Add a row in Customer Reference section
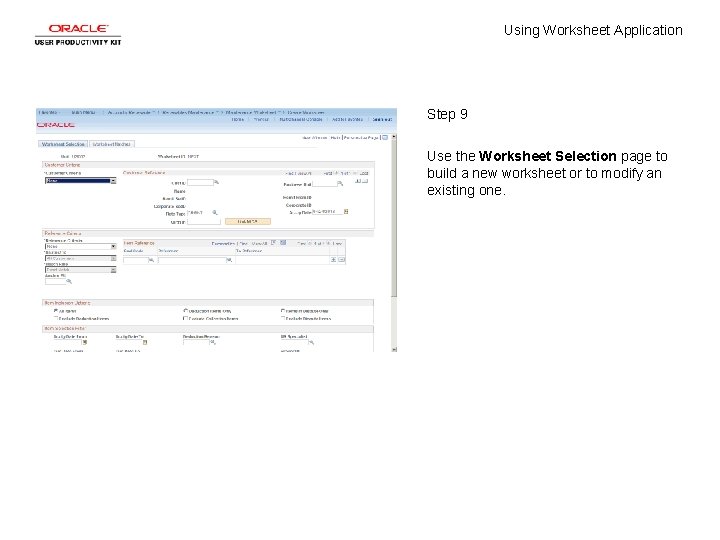This screenshot has width=720, height=540. 358,181
